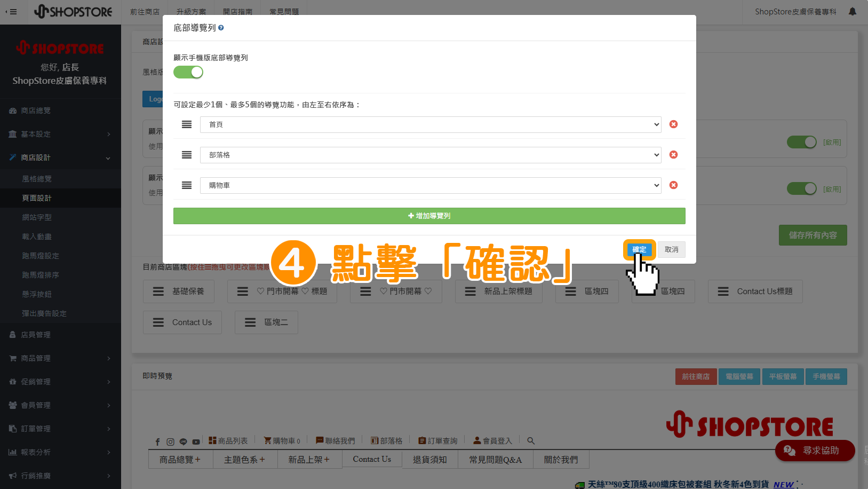Click 常見問題Q&A in preview navigation
This screenshot has height=489, width=868.
496,460
